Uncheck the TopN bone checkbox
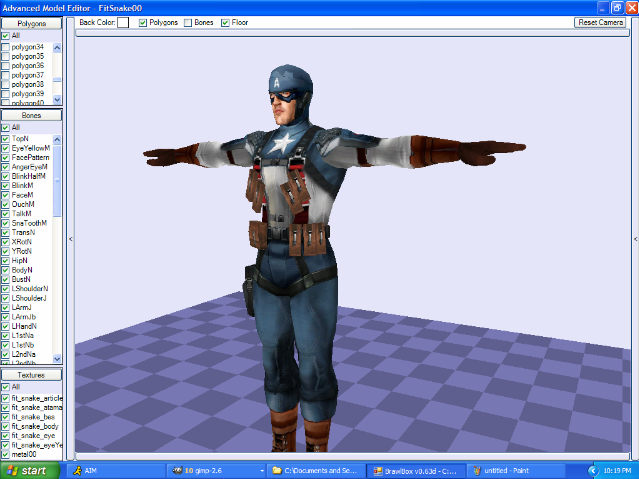This screenshot has width=639, height=479. tap(5, 139)
